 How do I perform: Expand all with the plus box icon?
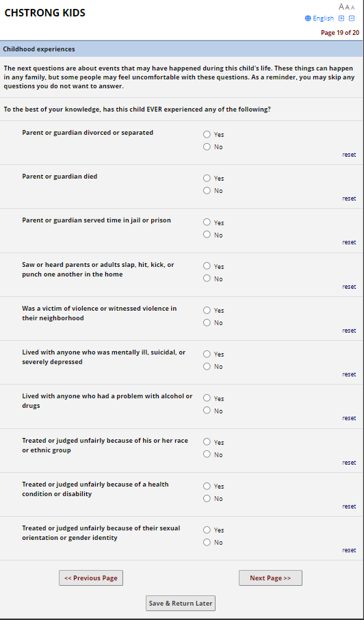click(342, 18)
